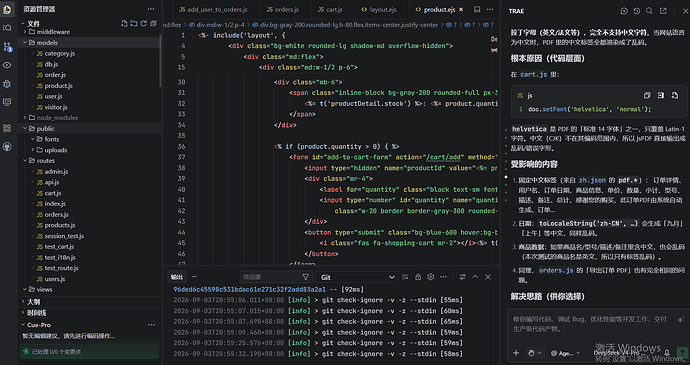The image size is (690, 365).
Task: Open the cart.js link in the chat
Action: [533, 74]
